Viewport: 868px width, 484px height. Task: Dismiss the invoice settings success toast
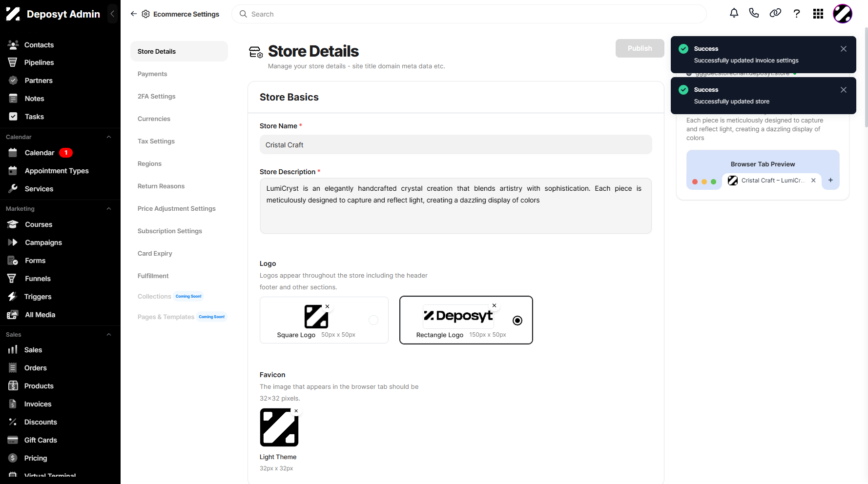[x=843, y=49]
